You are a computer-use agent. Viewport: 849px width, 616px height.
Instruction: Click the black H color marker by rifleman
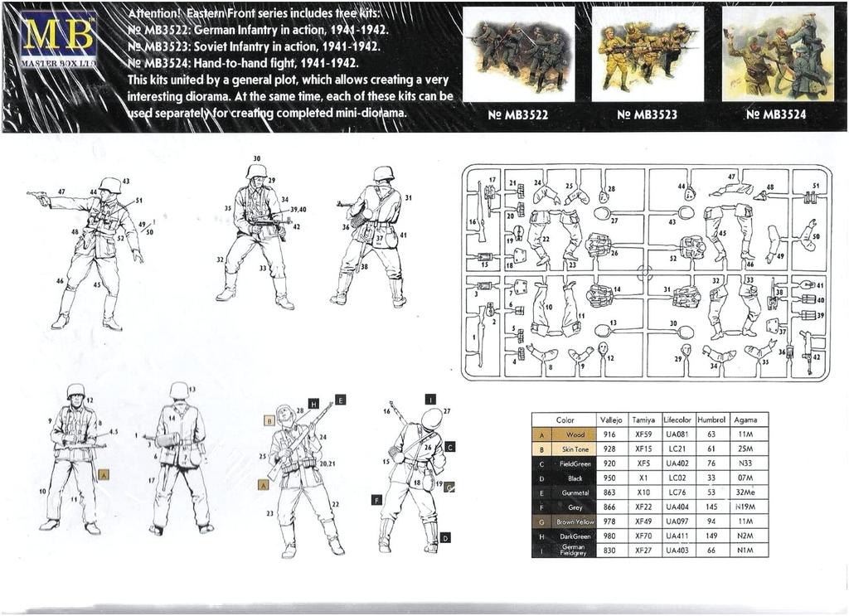tap(313, 404)
